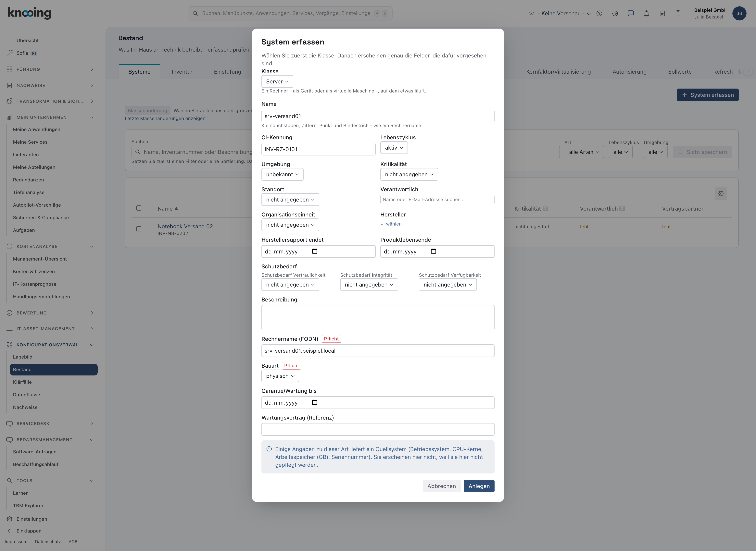Sort by Name column arrow
The width and height of the screenshot is (756, 551).
(176, 208)
